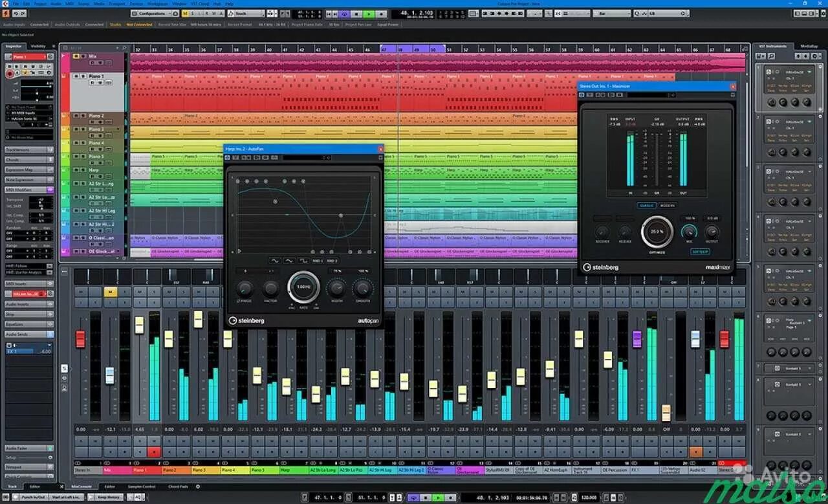Switch to Visibility tab in left zone
828x504 pixels.
tap(38, 46)
